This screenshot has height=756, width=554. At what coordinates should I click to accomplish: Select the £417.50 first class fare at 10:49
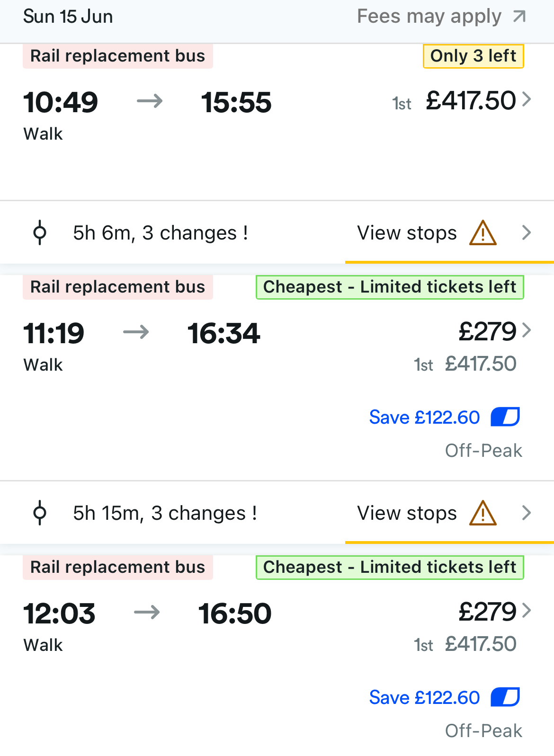(x=470, y=101)
